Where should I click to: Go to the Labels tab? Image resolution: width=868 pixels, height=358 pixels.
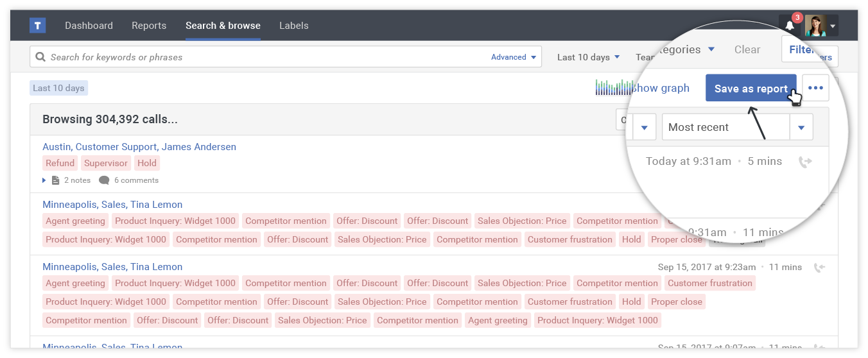[x=293, y=26]
